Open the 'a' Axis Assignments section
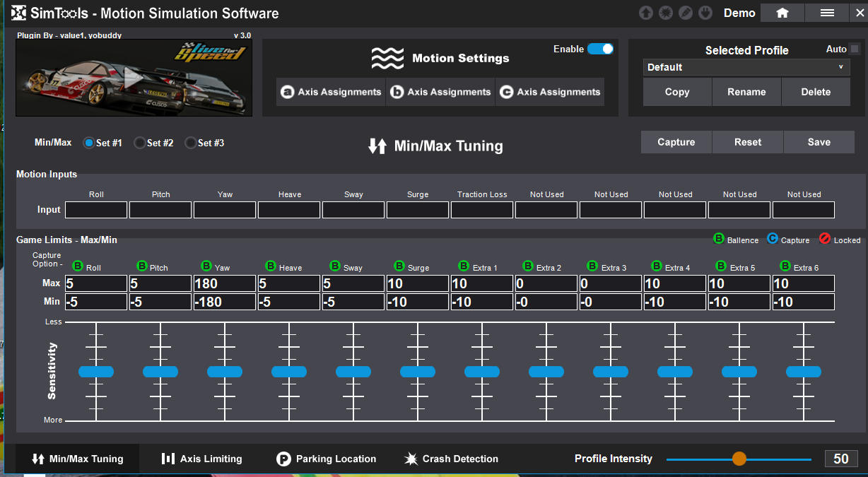 pyautogui.click(x=331, y=92)
